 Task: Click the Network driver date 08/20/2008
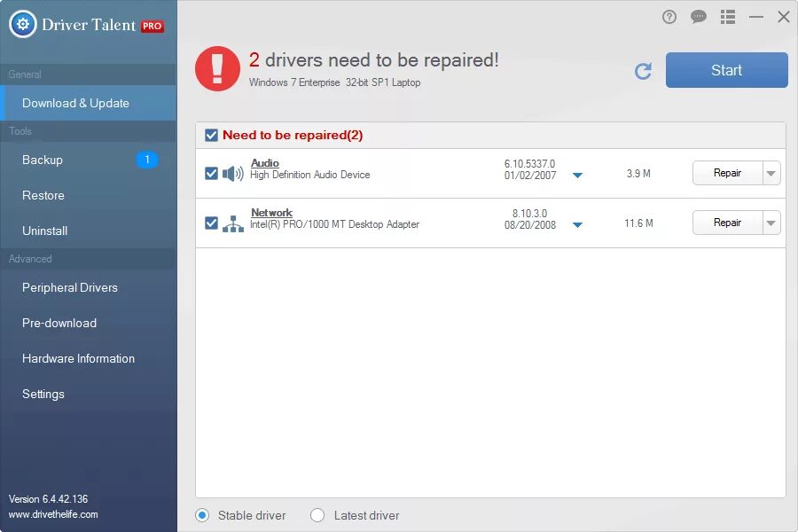(x=530, y=224)
